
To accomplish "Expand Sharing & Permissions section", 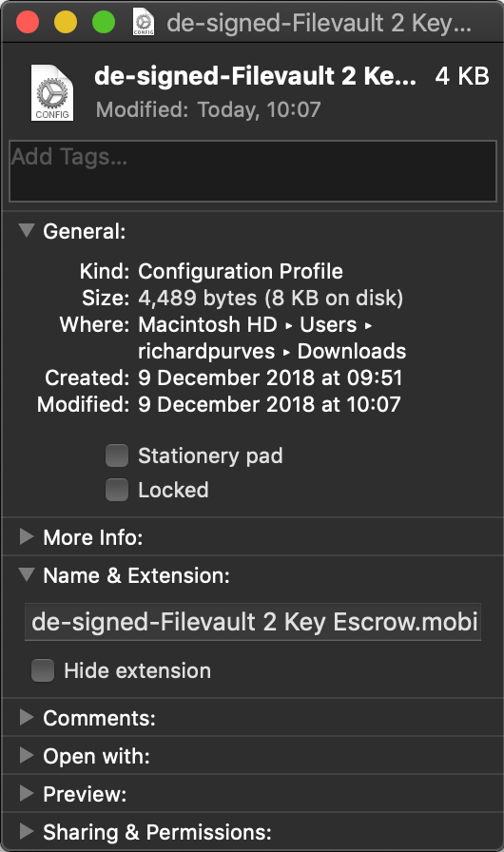I will [26, 831].
